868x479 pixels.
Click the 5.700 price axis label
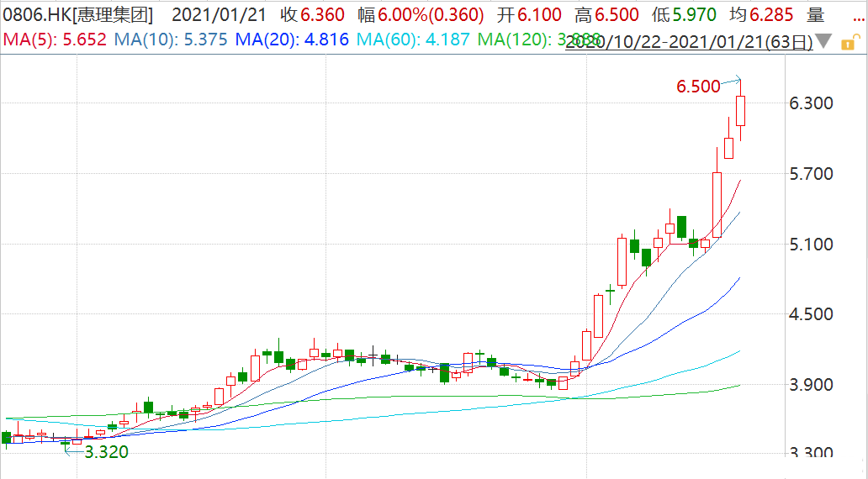(x=812, y=174)
